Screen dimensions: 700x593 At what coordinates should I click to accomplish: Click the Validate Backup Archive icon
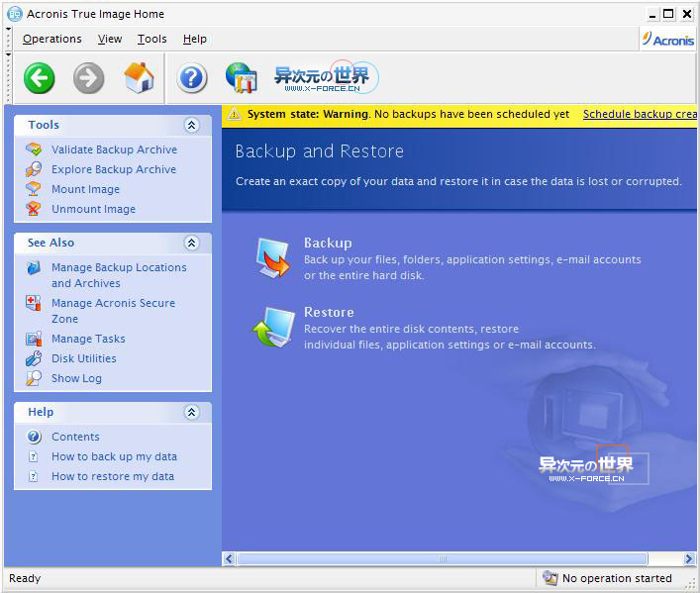tap(34, 150)
